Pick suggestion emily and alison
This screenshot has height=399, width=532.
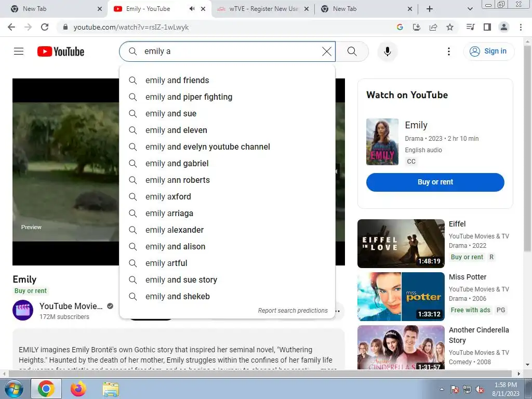click(228, 246)
